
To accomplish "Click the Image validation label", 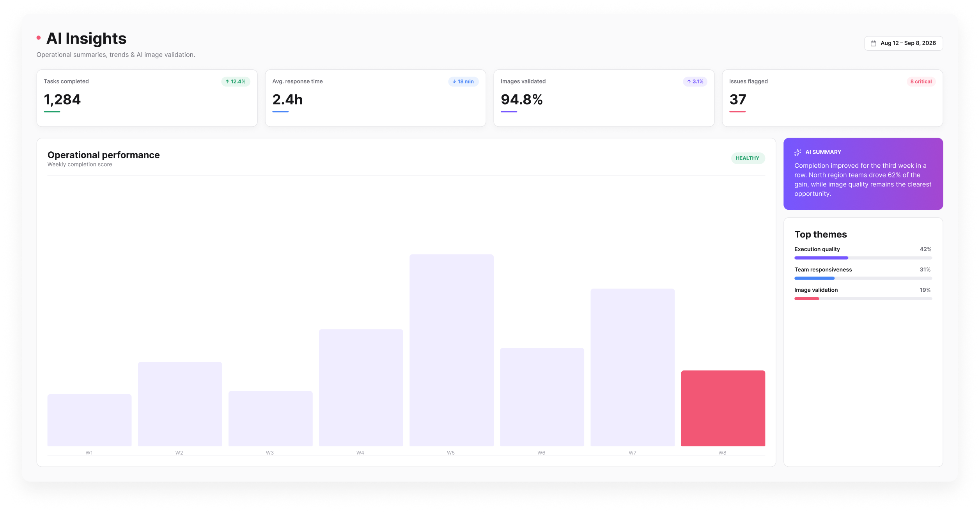I will (816, 290).
